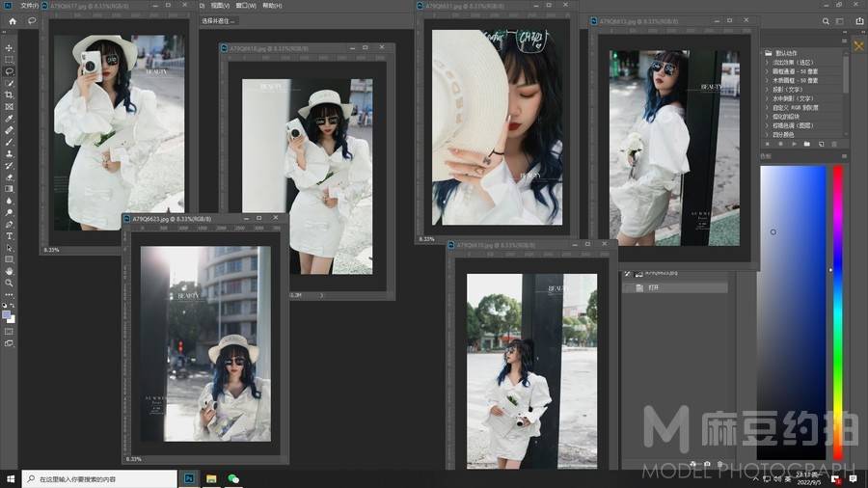The image size is (868, 488).
Task: Select the Quick Selection wand tool
Action: (9, 83)
